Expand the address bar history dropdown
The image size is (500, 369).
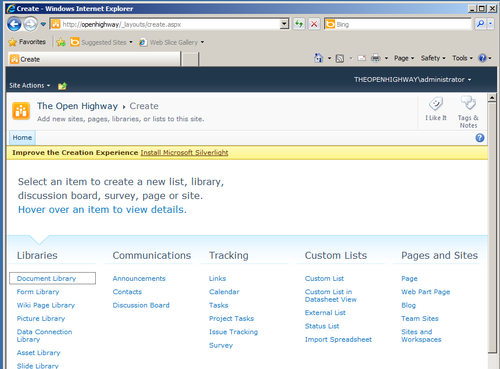point(284,24)
